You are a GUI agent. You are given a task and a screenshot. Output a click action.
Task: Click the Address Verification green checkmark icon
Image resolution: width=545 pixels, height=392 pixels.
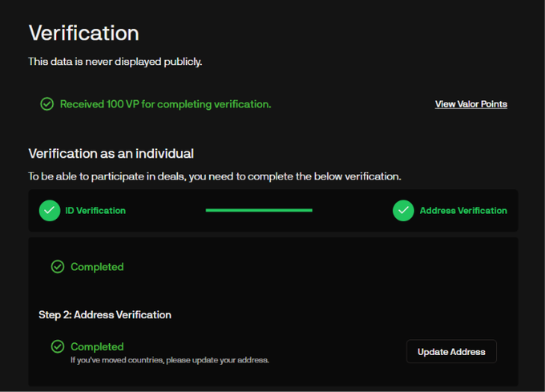click(x=403, y=210)
